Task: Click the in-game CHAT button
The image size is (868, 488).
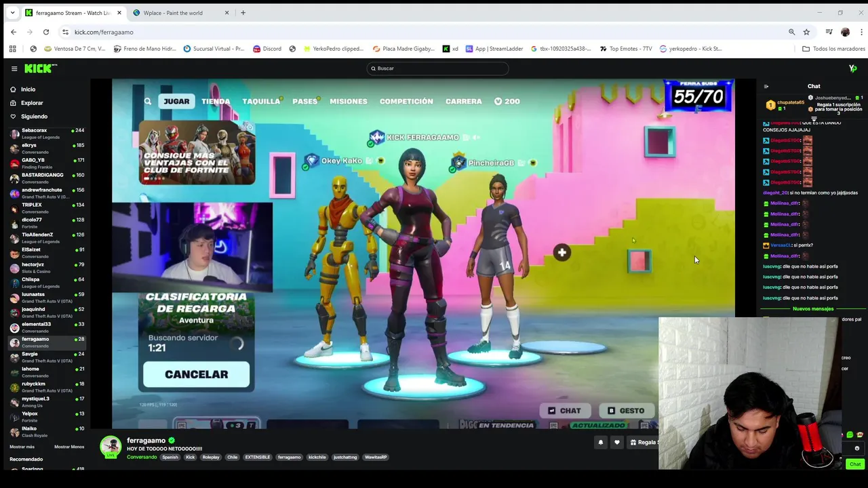Action: point(564,411)
